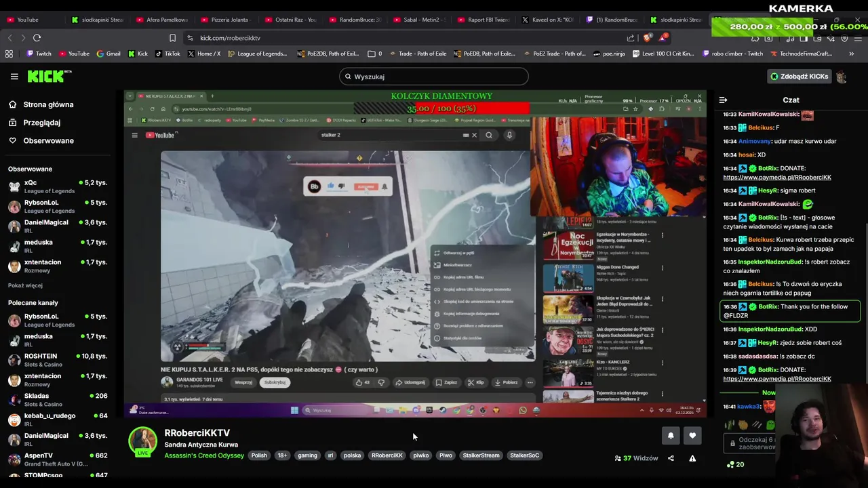Screen dimensions: 868x488
Task: Open kebab_u_rudego in Polecane kanały
Action: click(58, 420)
